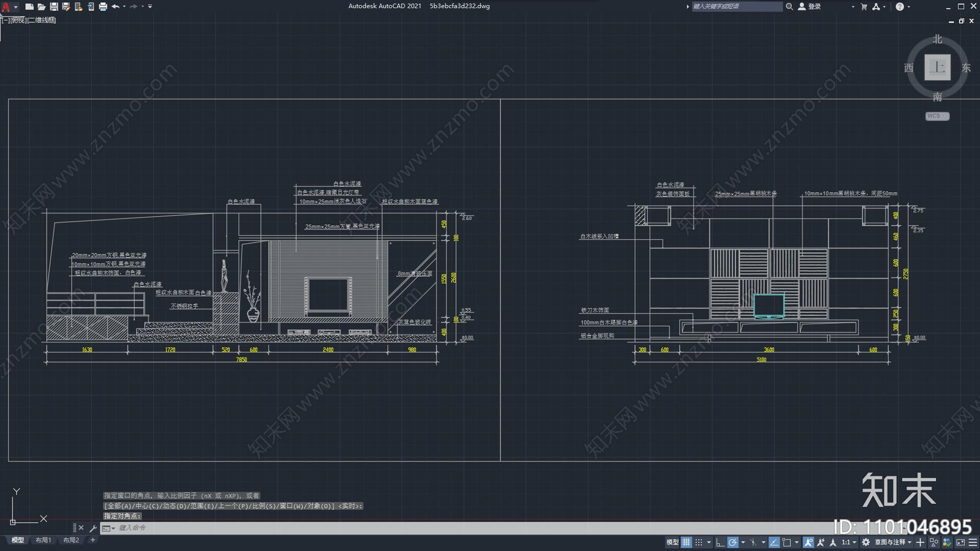This screenshot has height=551, width=980.
Task: Click the 1:1 annotation scale value
Action: pyautogui.click(x=846, y=542)
